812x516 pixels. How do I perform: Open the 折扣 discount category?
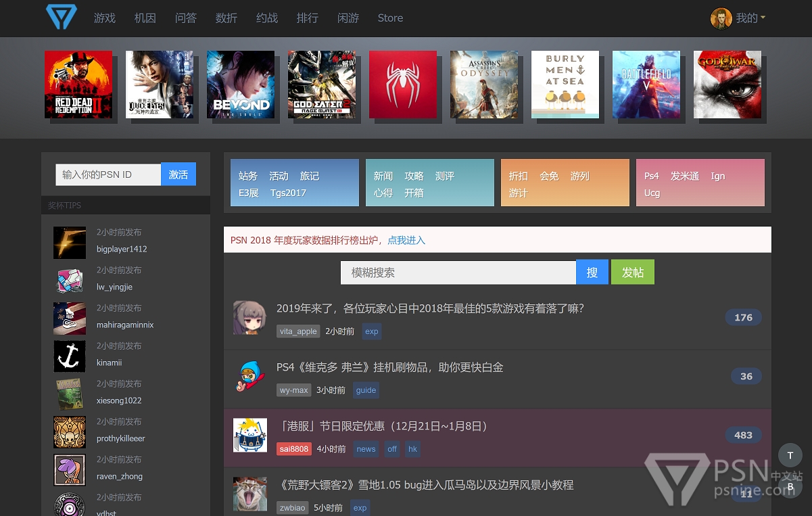pyautogui.click(x=519, y=176)
